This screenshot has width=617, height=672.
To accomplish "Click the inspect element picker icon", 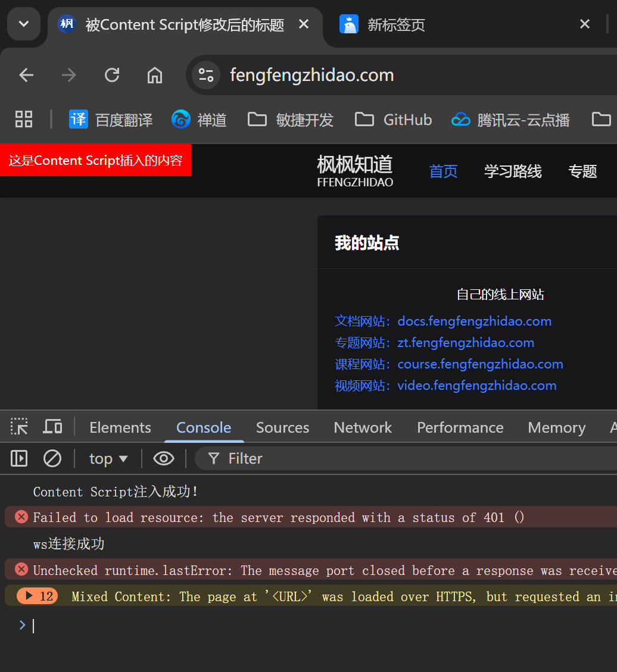I will tap(19, 427).
